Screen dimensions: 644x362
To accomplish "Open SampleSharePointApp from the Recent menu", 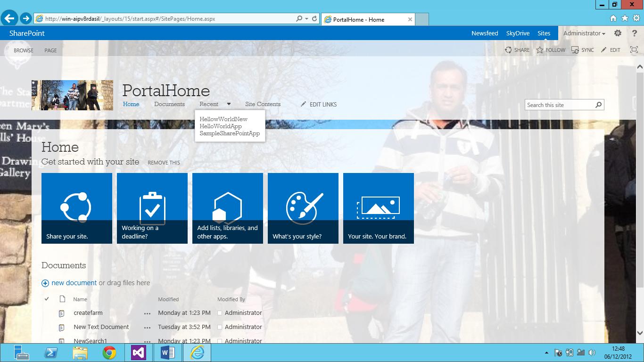I will tap(230, 133).
